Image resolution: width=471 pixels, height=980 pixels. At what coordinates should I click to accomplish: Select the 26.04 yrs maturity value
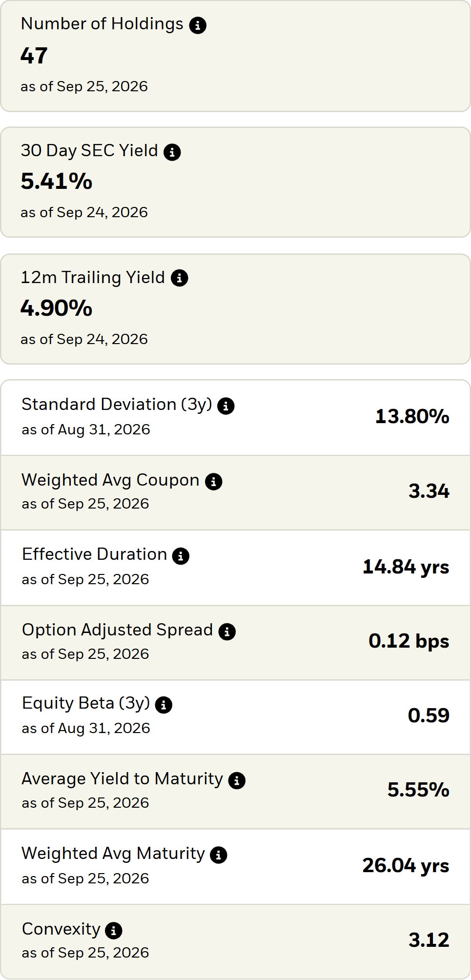406,865
